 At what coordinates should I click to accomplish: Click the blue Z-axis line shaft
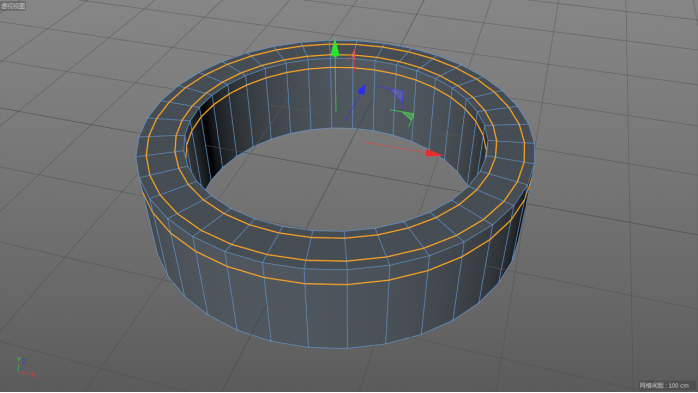[x=352, y=108]
